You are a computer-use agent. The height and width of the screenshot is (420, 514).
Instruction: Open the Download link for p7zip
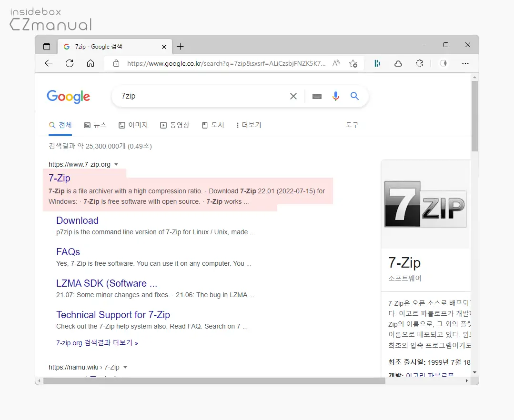click(x=77, y=220)
